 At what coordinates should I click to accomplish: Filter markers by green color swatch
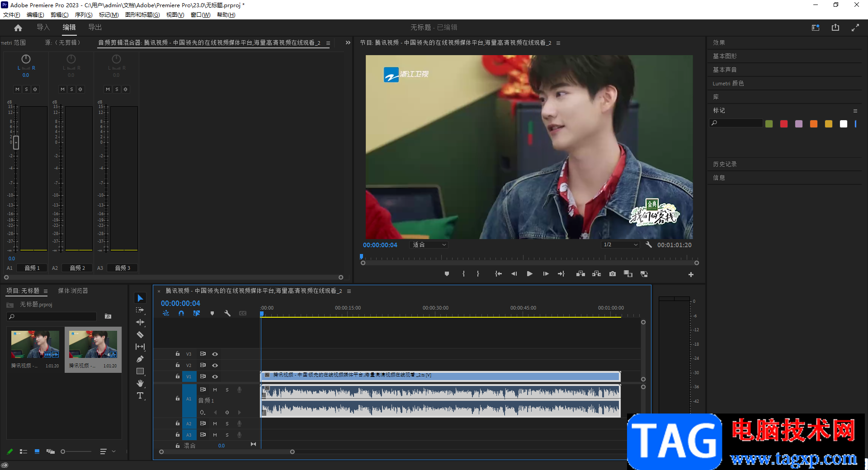pyautogui.click(x=769, y=124)
